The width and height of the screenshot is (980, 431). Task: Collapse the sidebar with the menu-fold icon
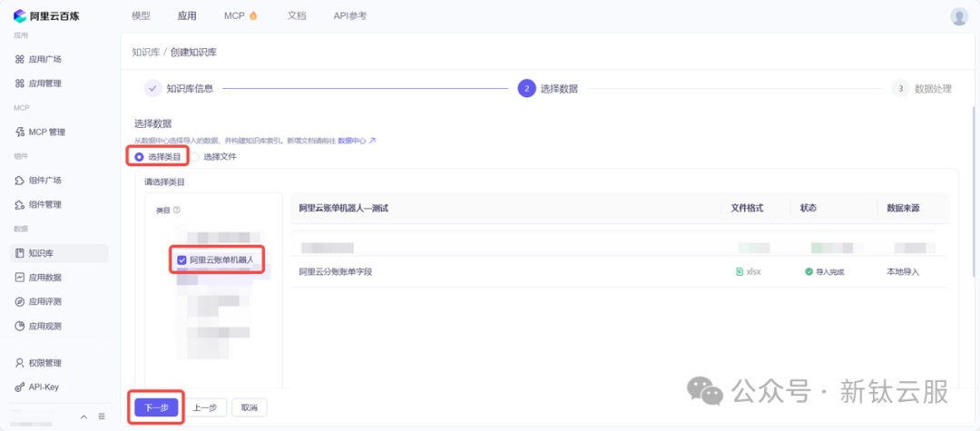pyautogui.click(x=102, y=416)
